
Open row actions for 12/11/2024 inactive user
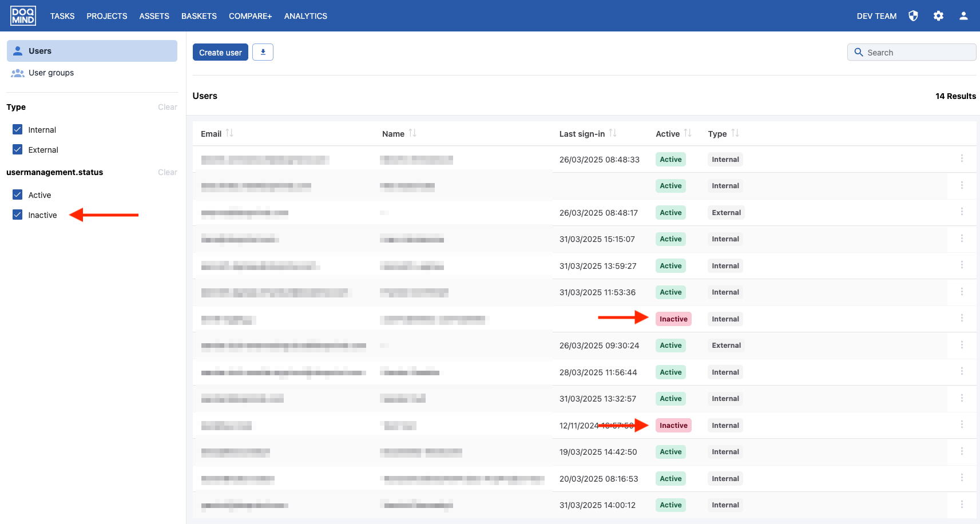[x=962, y=424]
